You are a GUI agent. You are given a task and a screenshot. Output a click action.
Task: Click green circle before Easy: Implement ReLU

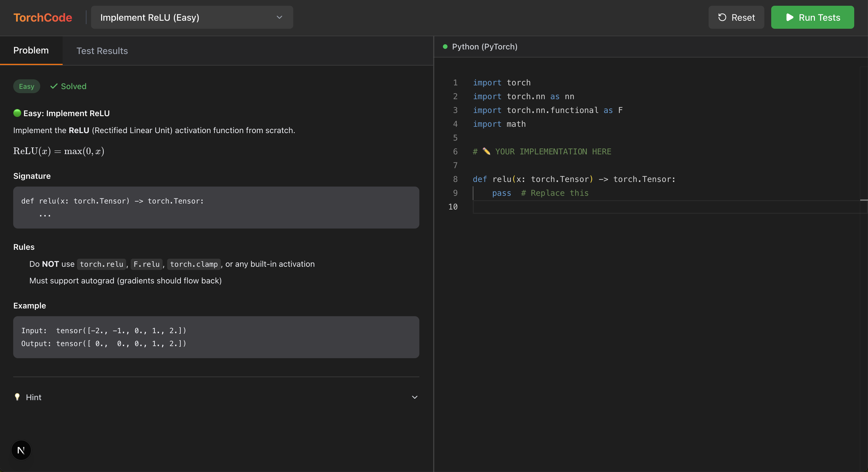tap(17, 113)
